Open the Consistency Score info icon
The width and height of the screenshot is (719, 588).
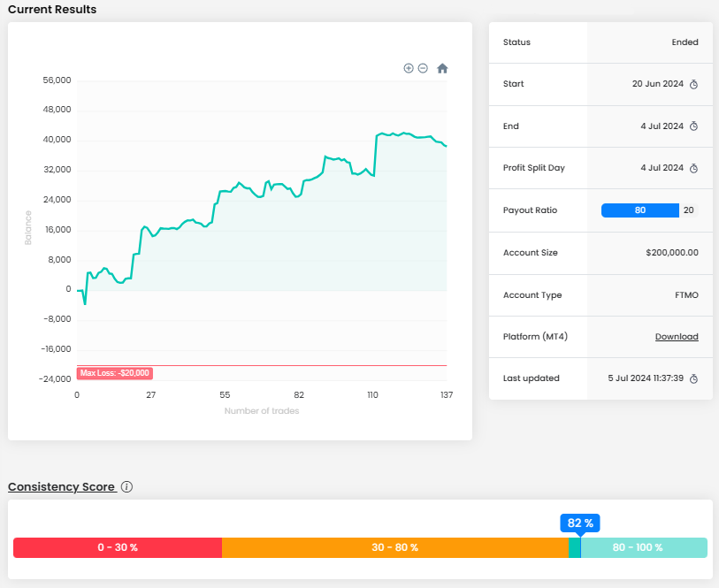coord(126,487)
